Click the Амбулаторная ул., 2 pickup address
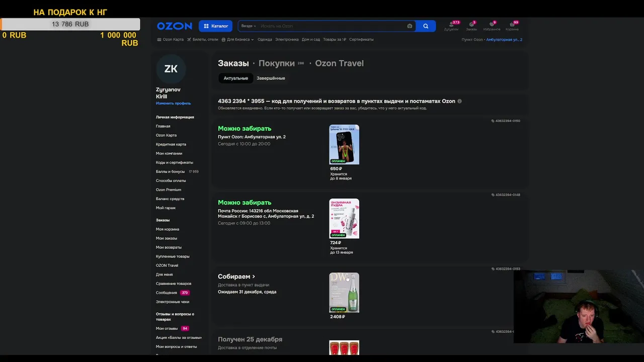 click(504, 39)
